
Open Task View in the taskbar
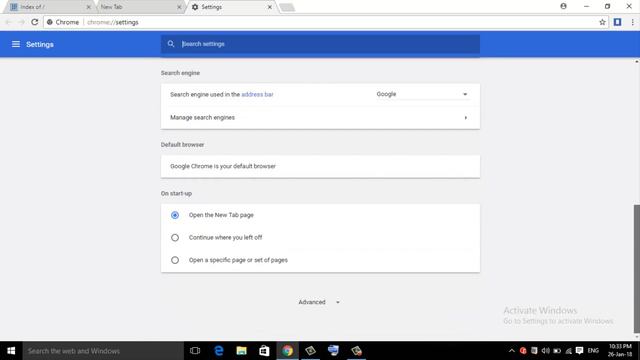tap(195, 351)
